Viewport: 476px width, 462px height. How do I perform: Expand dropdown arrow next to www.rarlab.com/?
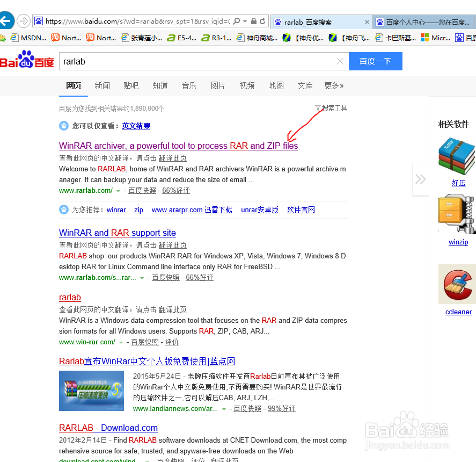pyautogui.click(x=118, y=191)
